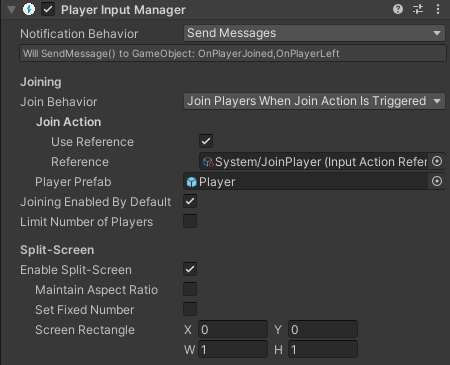
Task: Click the Set Fixed Number label
Action: [x=85, y=310]
